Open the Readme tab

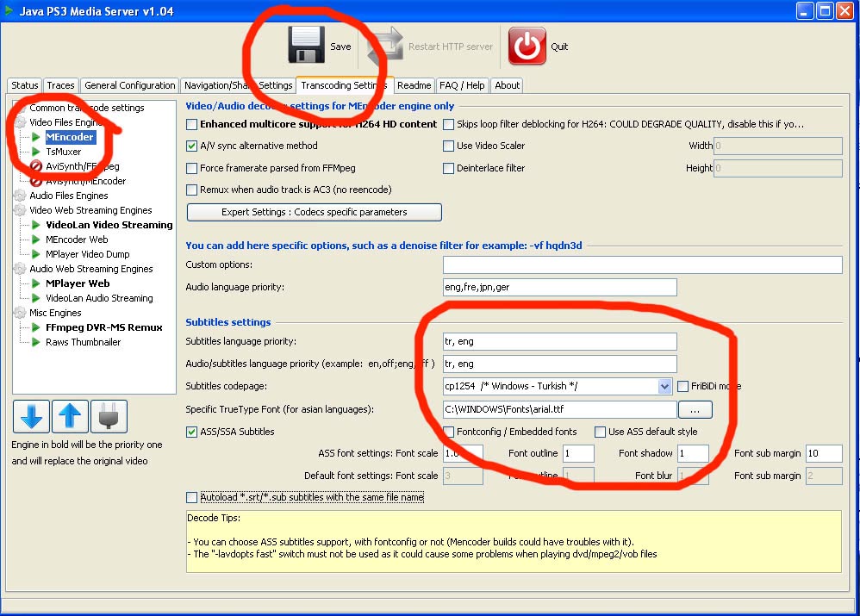[x=414, y=85]
